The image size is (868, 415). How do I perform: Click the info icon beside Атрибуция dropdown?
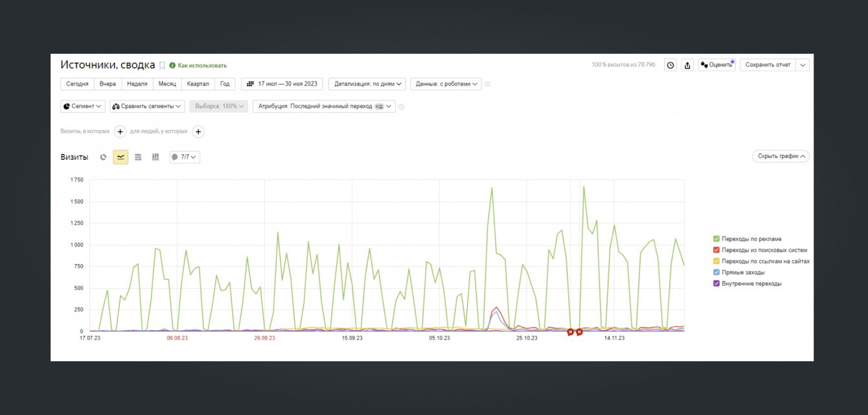pos(402,107)
